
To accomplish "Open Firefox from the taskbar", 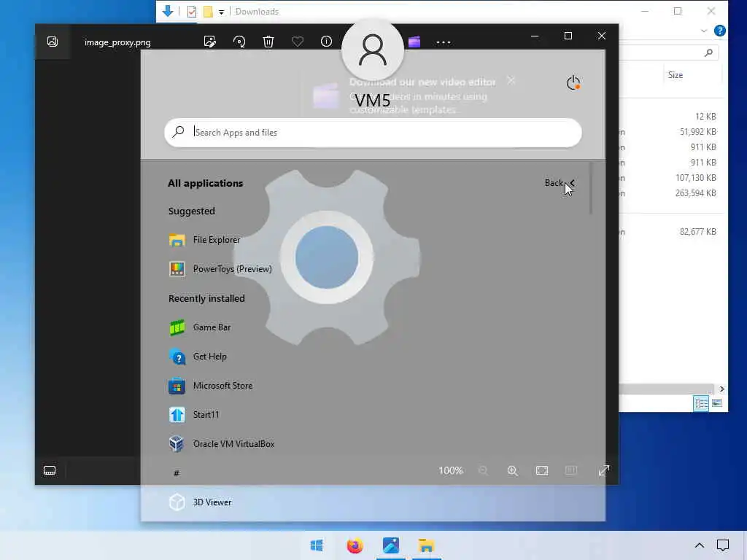I will (x=355, y=545).
